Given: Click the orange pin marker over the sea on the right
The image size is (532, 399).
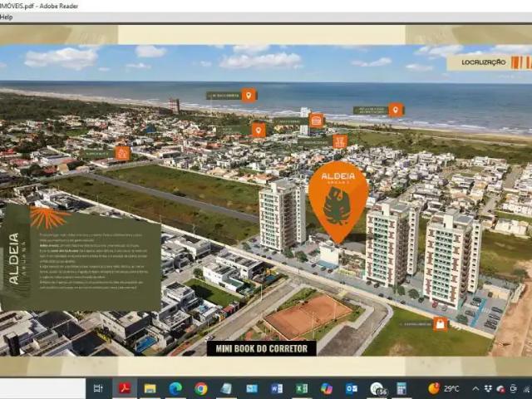Looking at the screenshot, I should pos(396,111).
